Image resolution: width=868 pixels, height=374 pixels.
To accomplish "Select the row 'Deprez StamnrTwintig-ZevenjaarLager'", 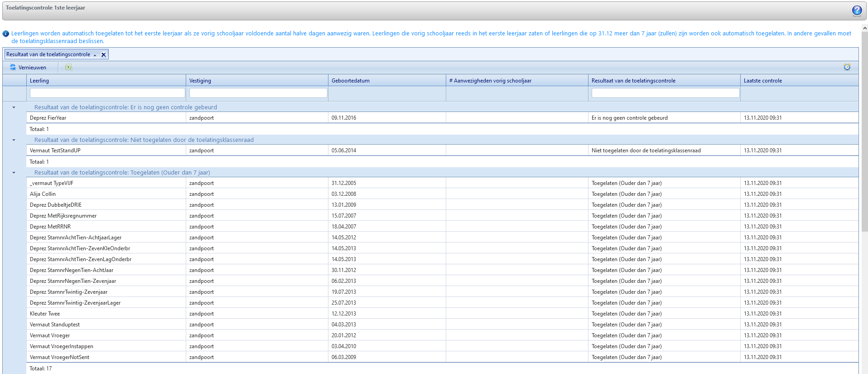I will click(x=442, y=303).
